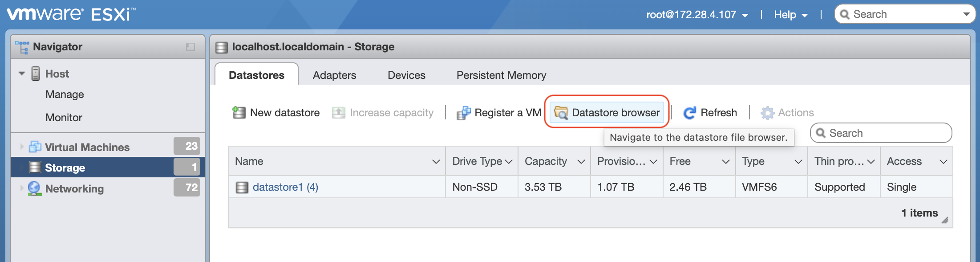
Task: Click the Storage icon in Navigator
Action: click(35, 168)
